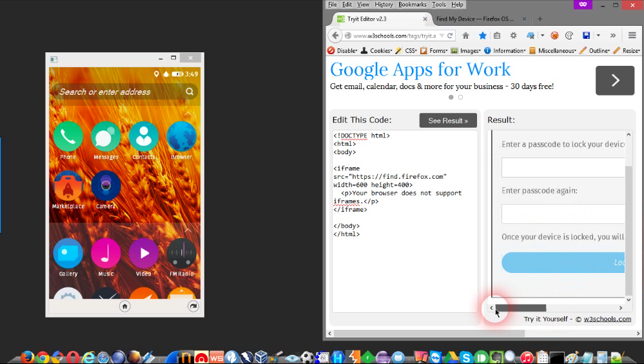This screenshot has height=364, width=644.
Task: Focus the Enter passcode again field
Action: (x=563, y=213)
